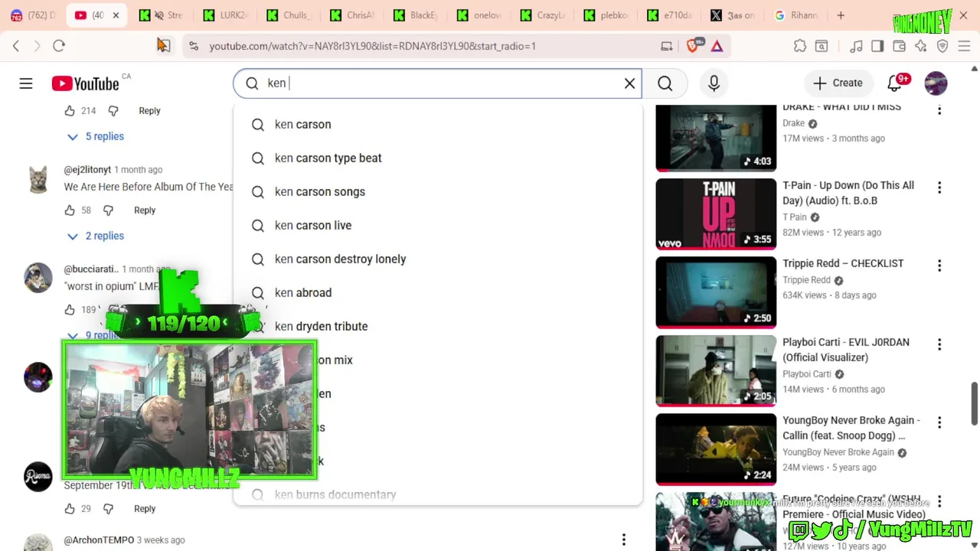Select suggestion "ken carson type beat"
980x551 pixels.
pyautogui.click(x=437, y=158)
